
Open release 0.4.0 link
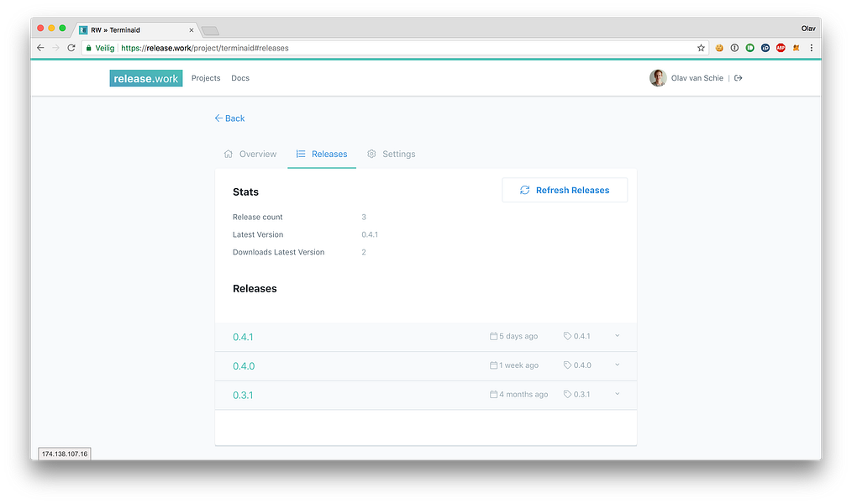pyautogui.click(x=244, y=366)
